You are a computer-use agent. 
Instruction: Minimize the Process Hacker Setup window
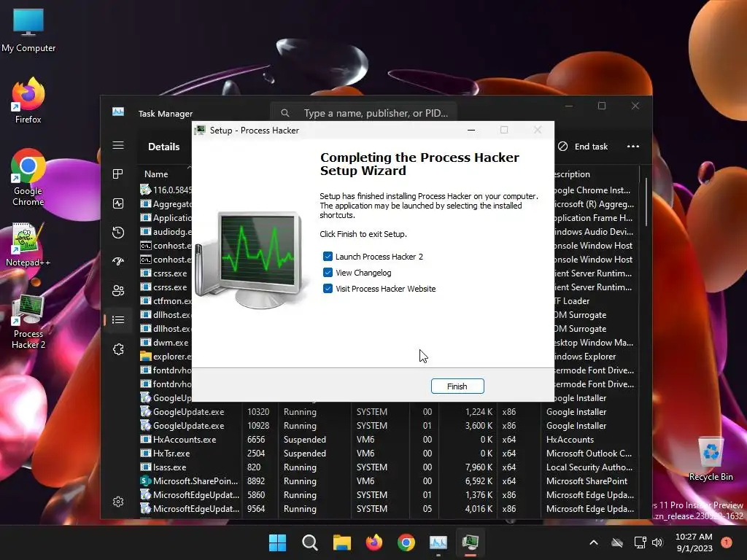tap(471, 130)
